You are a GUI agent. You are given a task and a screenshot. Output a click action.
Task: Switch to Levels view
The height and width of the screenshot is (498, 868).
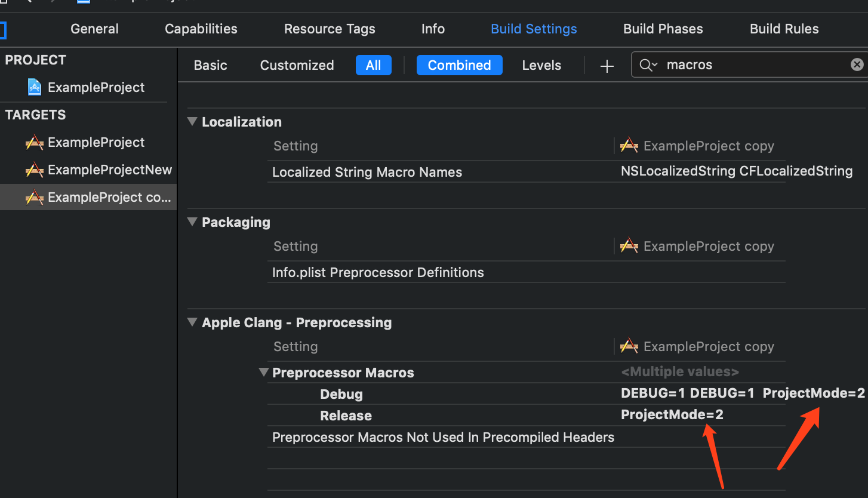pos(541,65)
